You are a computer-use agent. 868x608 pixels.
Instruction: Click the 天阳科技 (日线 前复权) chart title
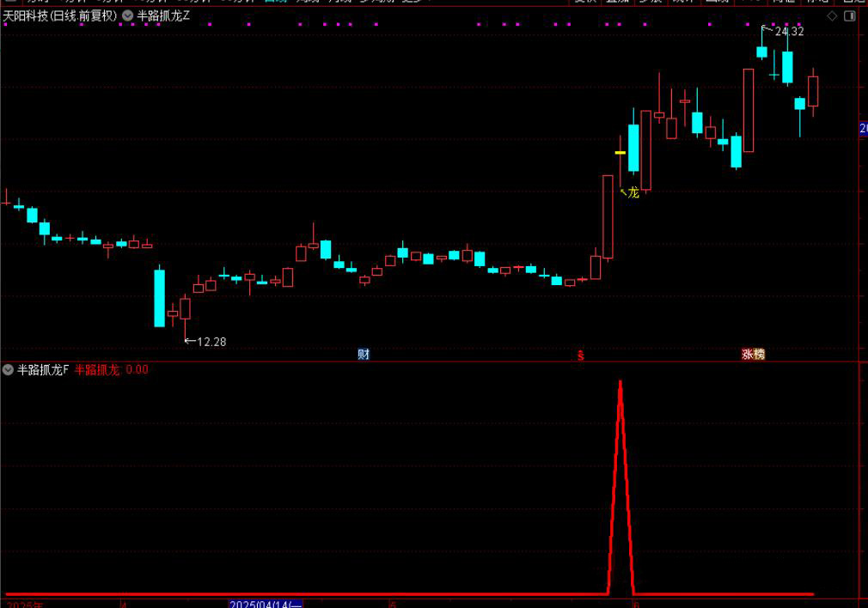[59, 15]
